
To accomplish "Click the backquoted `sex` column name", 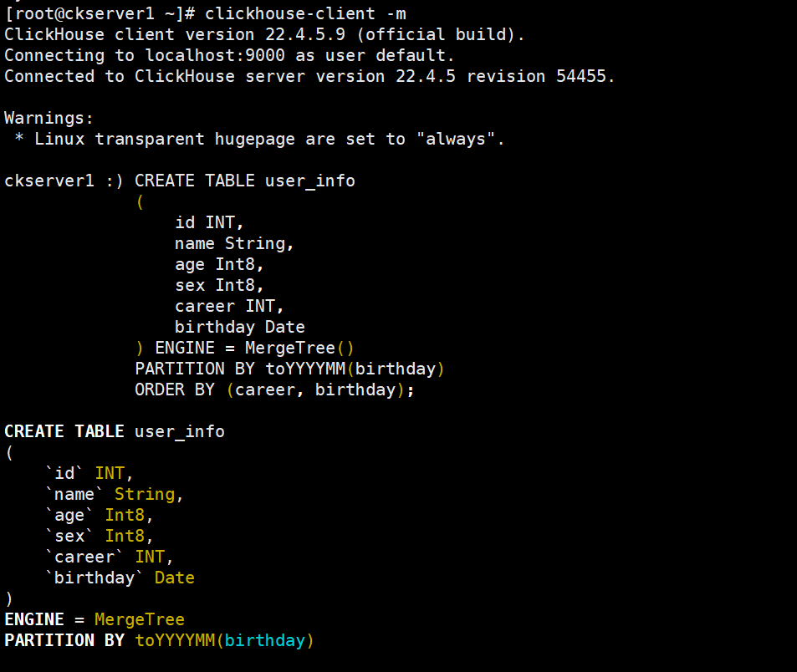I will (x=69, y=536).
